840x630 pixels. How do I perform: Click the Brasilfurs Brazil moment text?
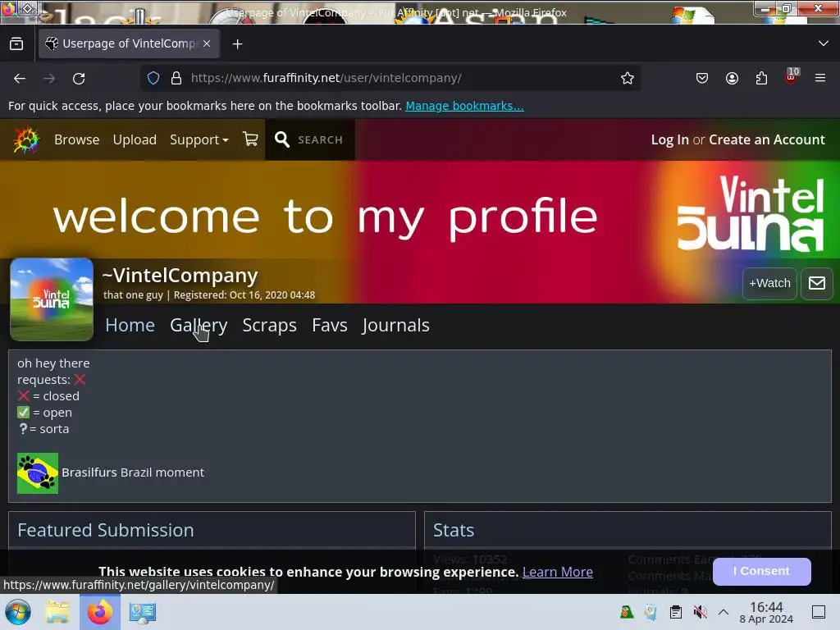point(133,472)
